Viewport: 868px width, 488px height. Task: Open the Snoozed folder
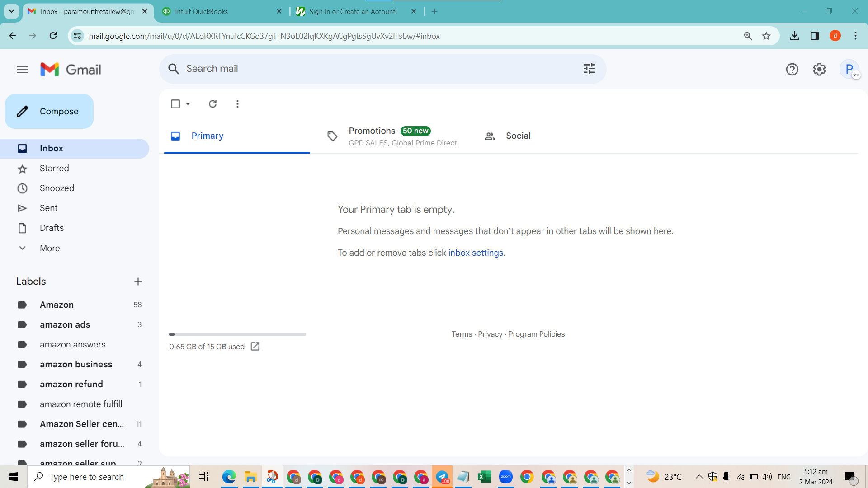(x=75, y=188)
